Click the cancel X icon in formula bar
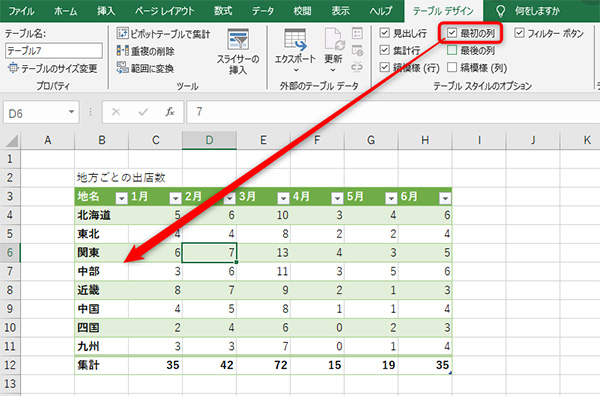Image resolution: width=600 pixels, height=396 pixels. tap(116, 112)
